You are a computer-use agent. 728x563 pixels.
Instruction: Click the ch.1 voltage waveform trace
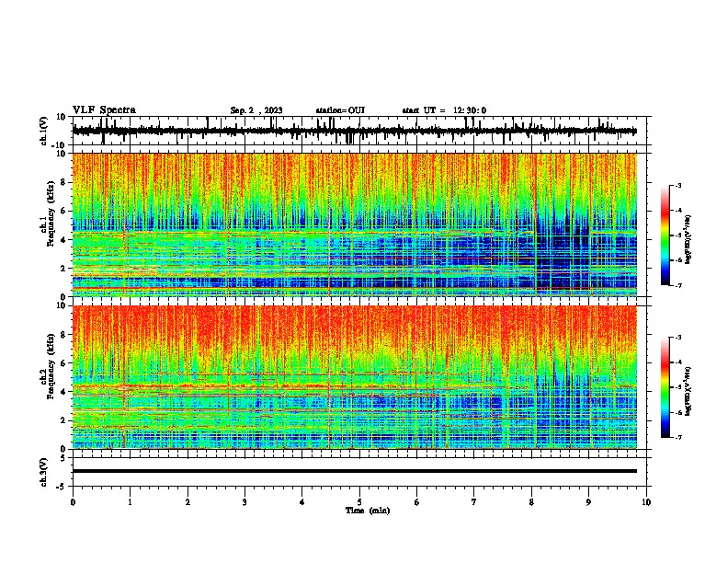[x=354, y=131]
